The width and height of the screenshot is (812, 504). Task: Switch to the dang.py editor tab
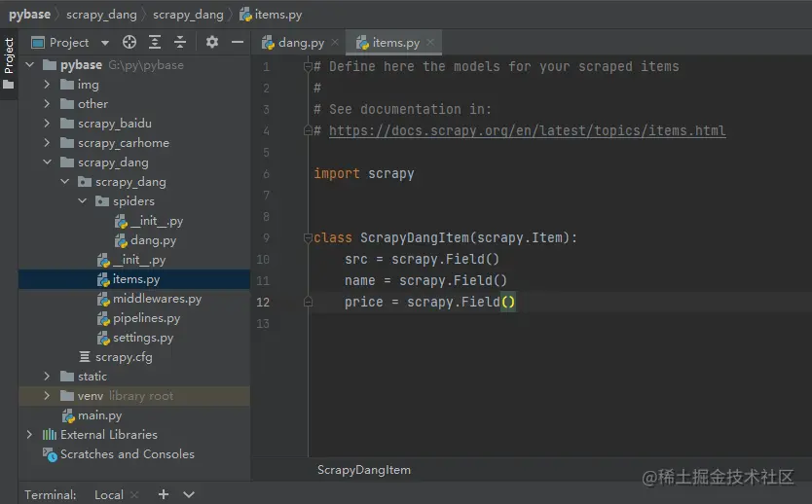pos(294,43)
